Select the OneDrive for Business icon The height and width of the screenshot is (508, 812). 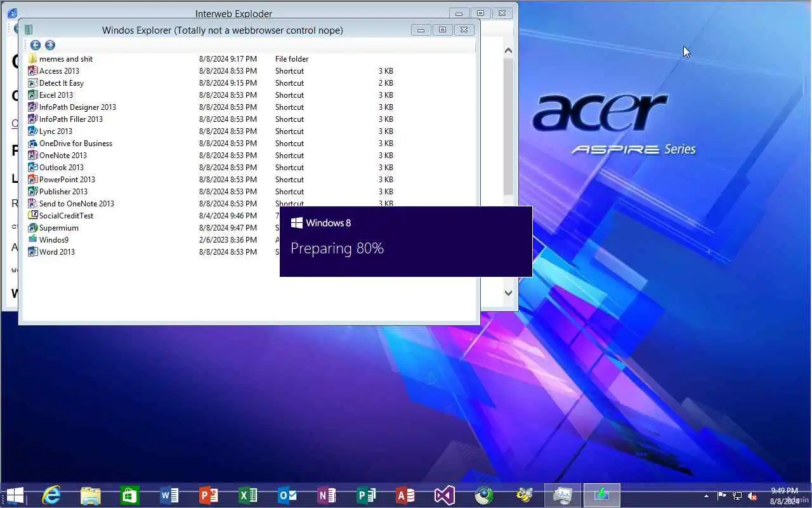click(33, 144)
